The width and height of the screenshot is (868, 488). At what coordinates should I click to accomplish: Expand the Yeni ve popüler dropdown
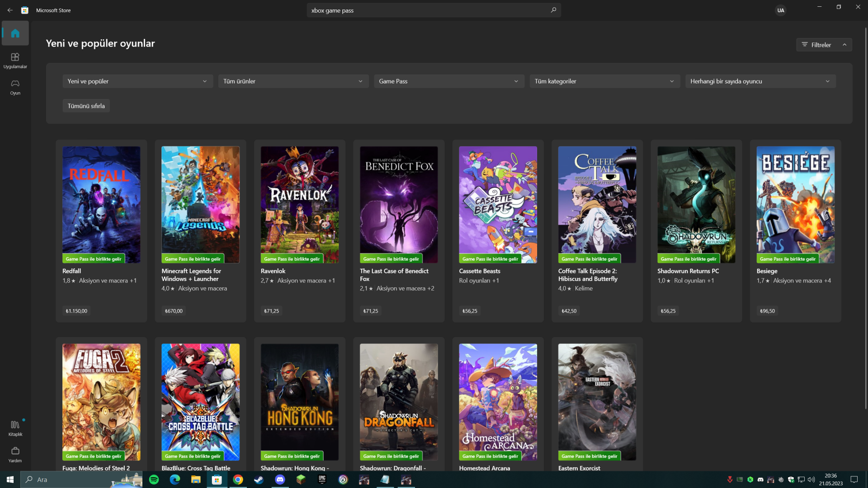coord(137,81)
